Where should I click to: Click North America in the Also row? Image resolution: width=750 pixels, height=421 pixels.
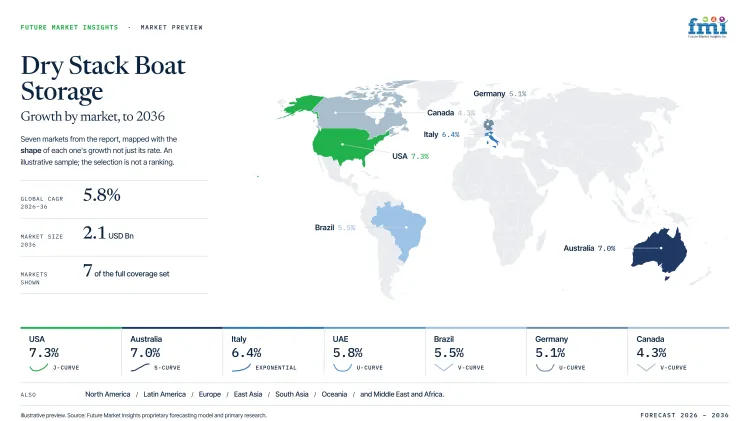(108, 394)
